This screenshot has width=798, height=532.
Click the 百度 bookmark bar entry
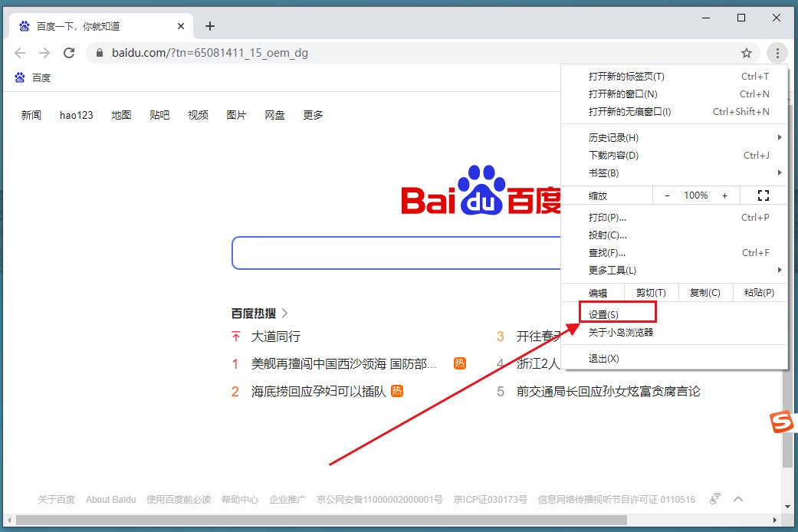(x=33, y=77)
